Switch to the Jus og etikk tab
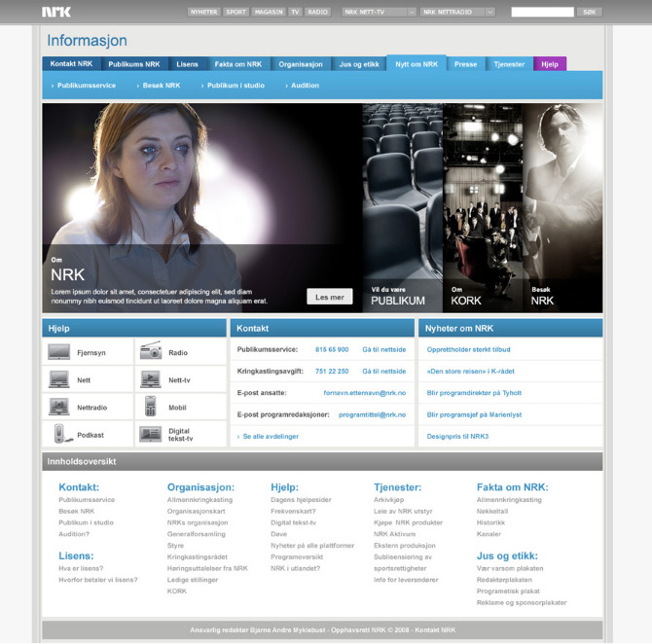 359,64
